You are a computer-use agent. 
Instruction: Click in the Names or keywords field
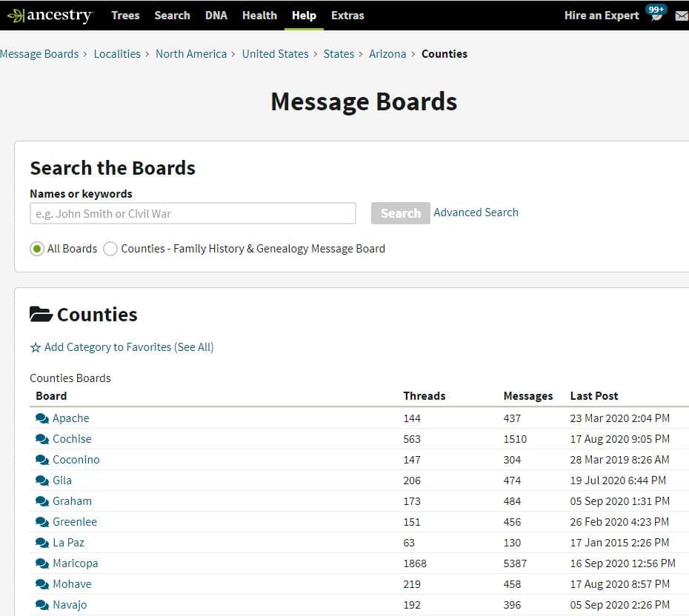[x=193, y=213]
